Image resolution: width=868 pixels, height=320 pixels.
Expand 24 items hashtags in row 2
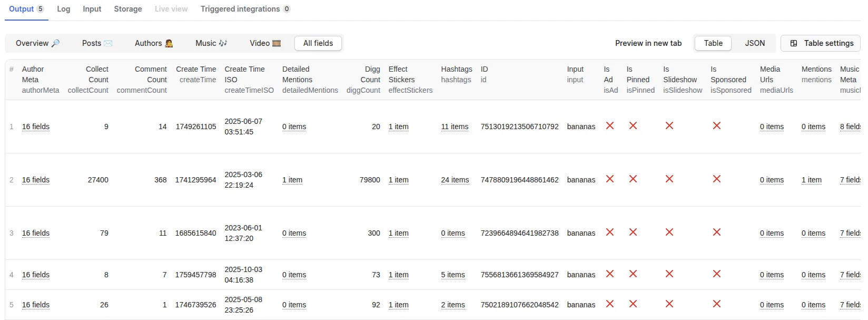point(455,180)
